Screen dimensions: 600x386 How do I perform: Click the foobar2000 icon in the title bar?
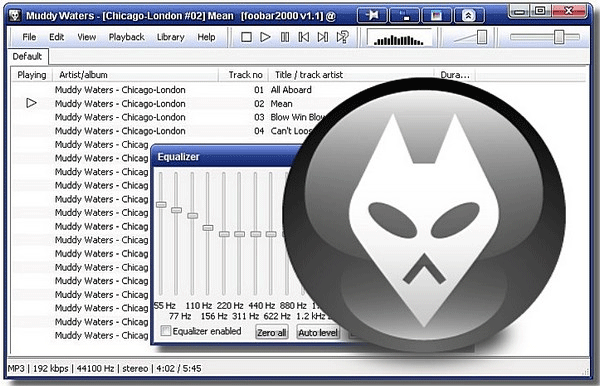(x=15, y=15)
